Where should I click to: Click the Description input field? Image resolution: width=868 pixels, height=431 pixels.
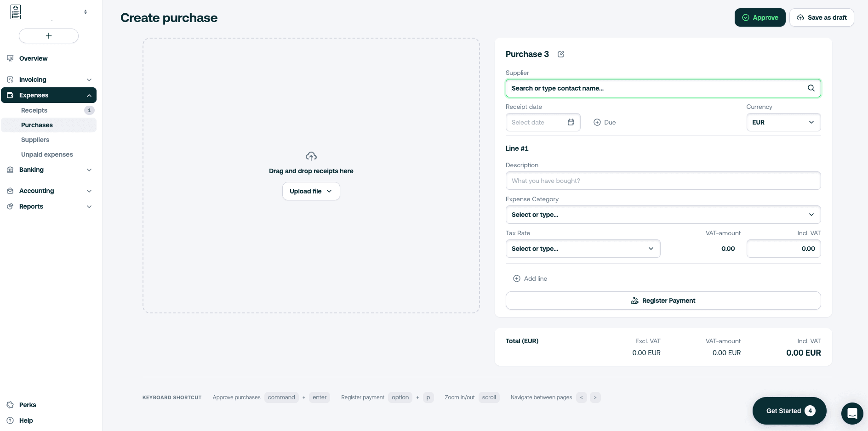point(663,181)
